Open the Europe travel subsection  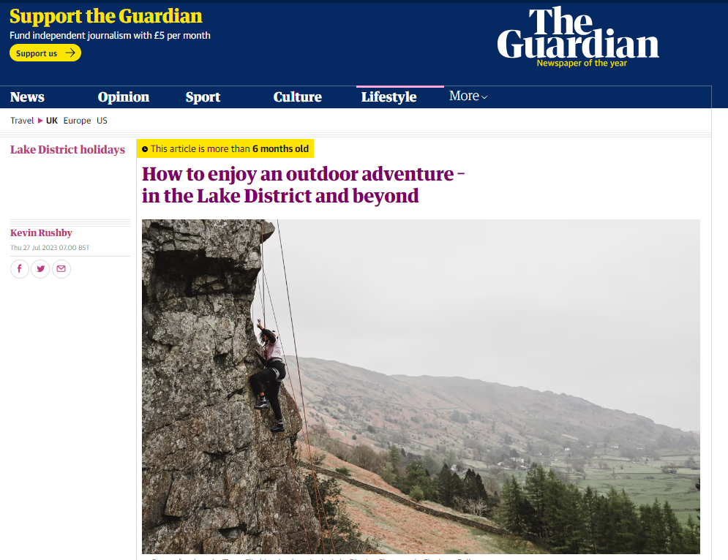point(77,121)
